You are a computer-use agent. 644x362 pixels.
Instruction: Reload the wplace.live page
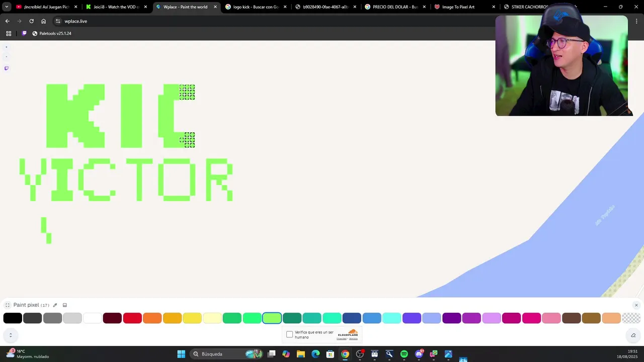(31, 21)
